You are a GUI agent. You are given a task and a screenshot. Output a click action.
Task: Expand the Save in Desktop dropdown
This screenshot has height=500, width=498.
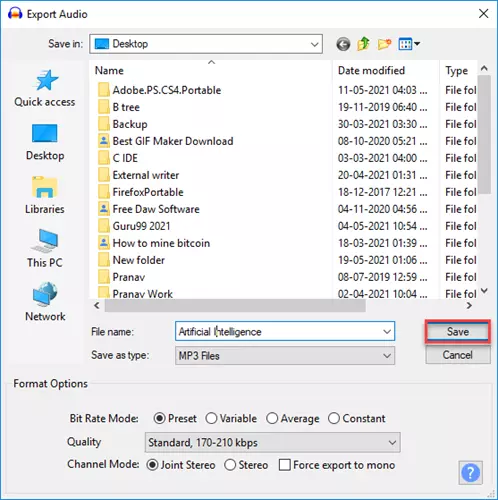point(206,44)
